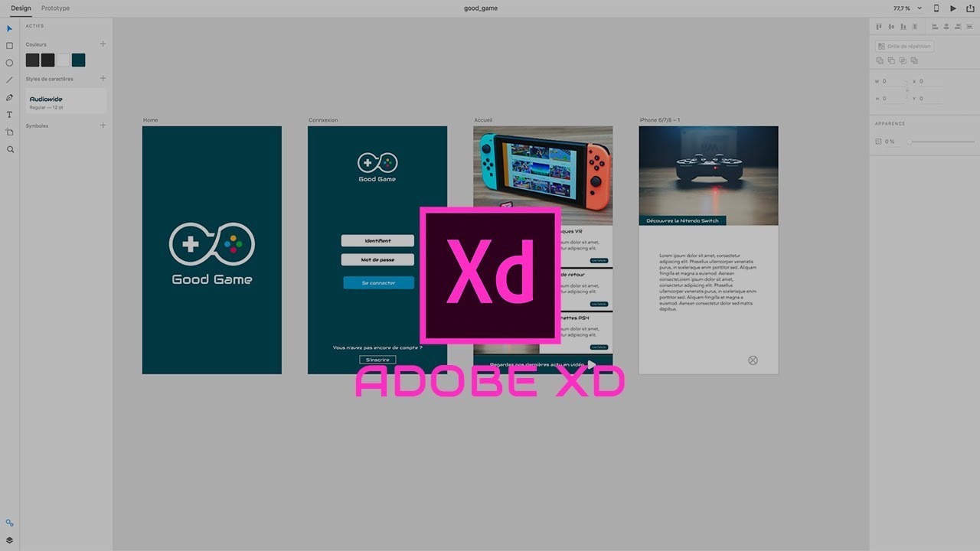Select the Accueil artboard title

(483, 120)
